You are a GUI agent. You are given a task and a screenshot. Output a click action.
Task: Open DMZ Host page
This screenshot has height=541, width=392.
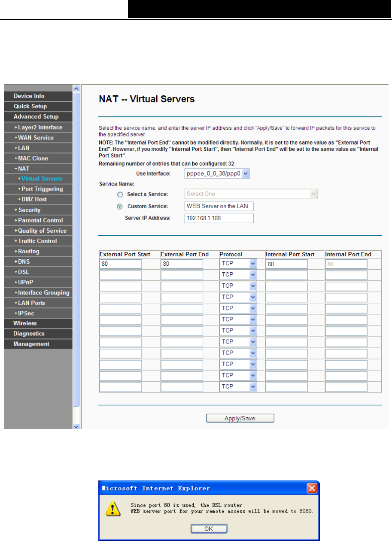32,199
